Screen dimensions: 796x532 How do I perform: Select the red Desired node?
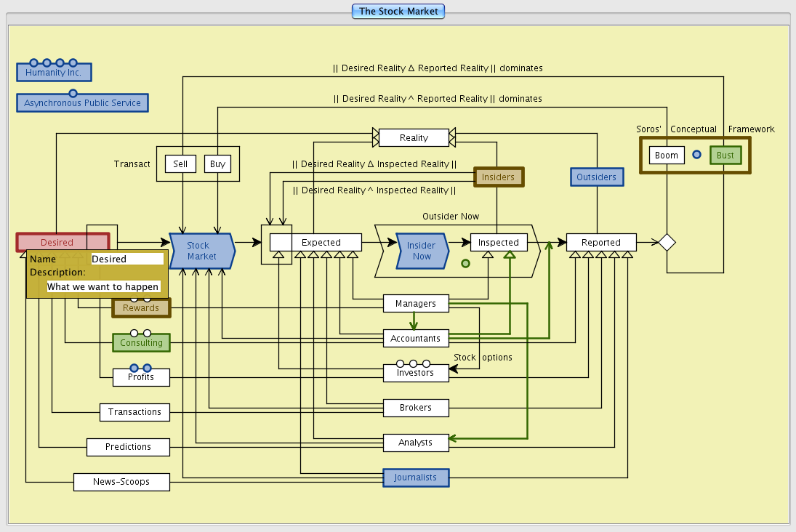tap(63, 242)
